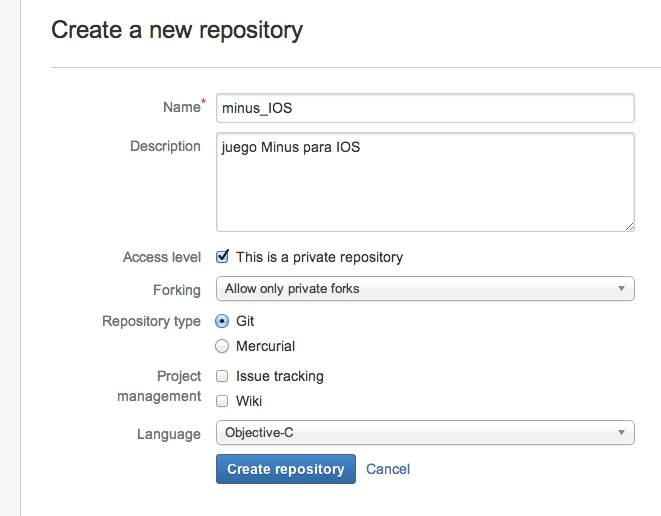
Task: Click the Git label text
Action: [245, 321]
